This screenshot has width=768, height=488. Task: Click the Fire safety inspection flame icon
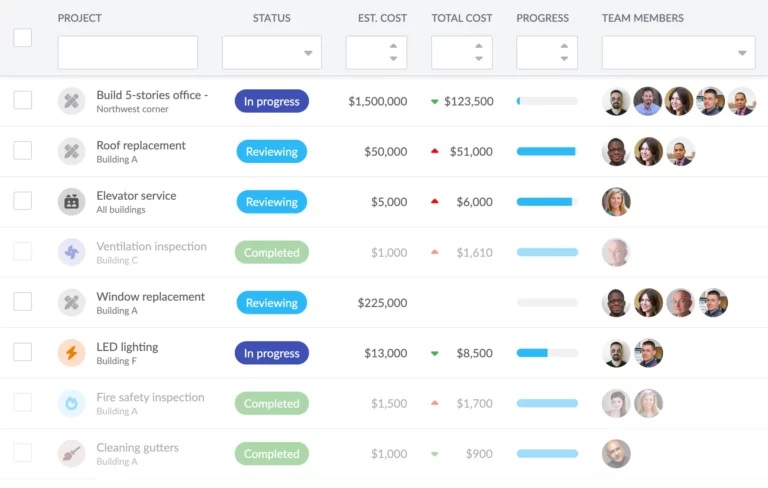click(71, 403)
